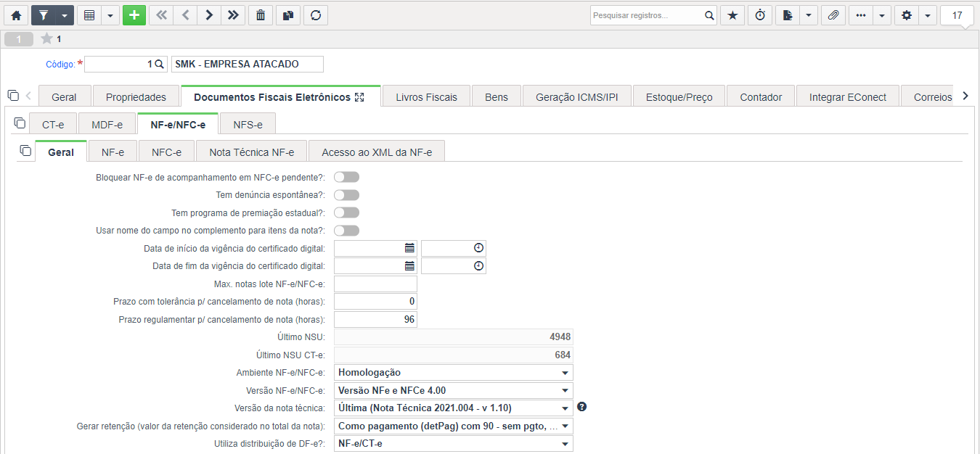Click Prazo regulamentar cancelamento field showing 96
The height and width of the screenshot is (454, 980).
pyautogui.click(x=375, y=319)
